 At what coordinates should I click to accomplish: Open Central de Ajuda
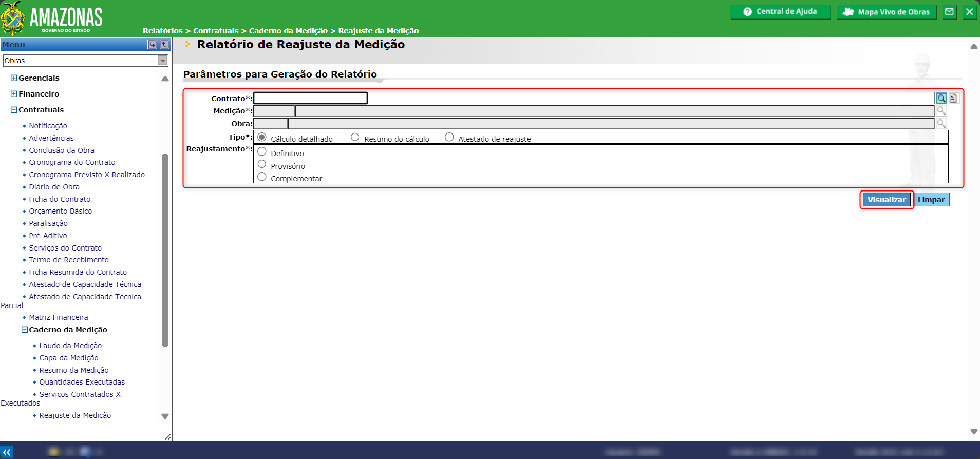(x=780, y=12)
